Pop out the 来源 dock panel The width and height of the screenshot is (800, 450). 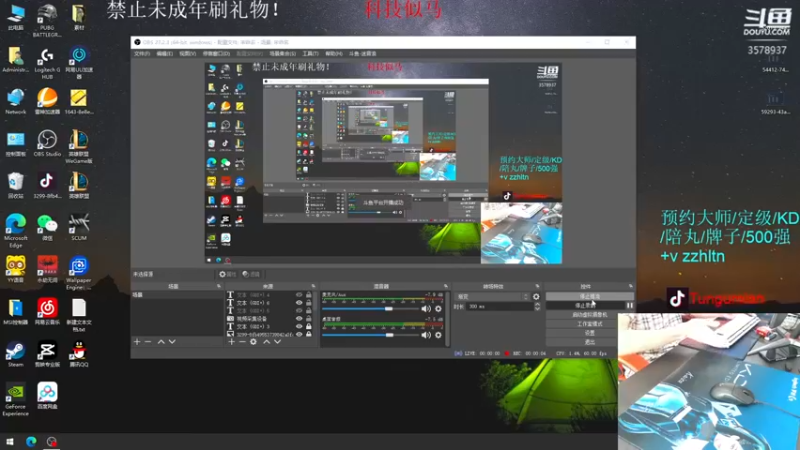click(x=313, y=287)
